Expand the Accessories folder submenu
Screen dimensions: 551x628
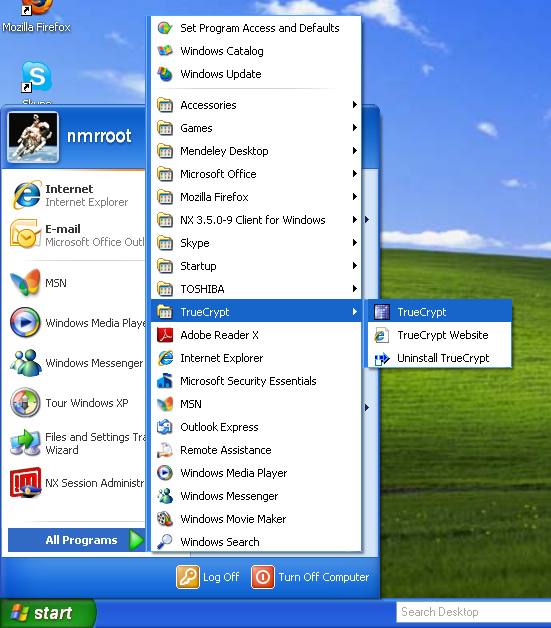pyautogui.click(x=256, y=105)
